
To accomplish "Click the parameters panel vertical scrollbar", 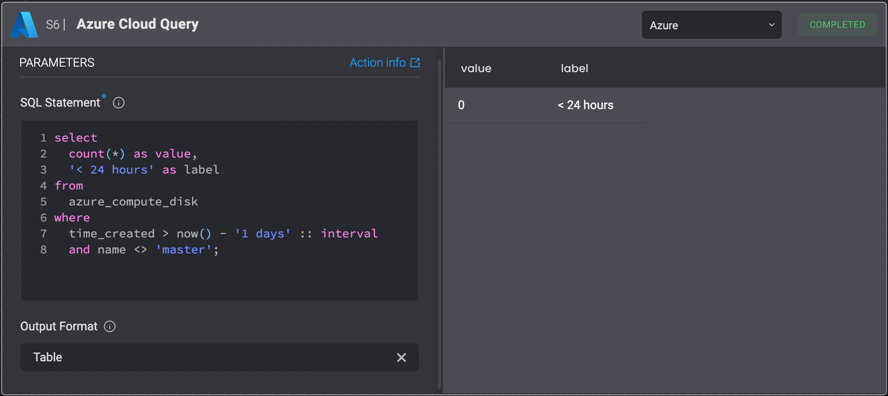I will pyautogui.click(x=440, y=224).
